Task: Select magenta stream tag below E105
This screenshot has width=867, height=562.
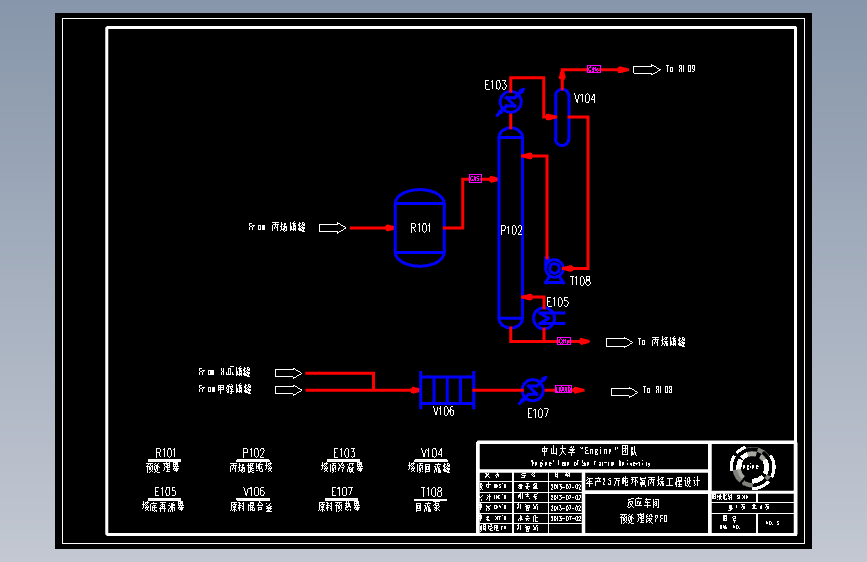Action: pyautogui.click(x=563, y=341)
